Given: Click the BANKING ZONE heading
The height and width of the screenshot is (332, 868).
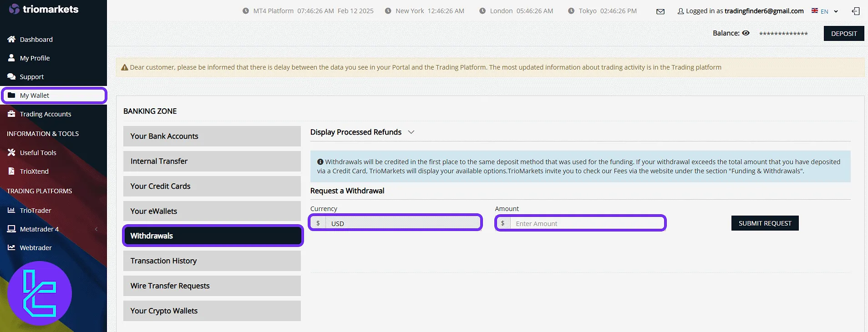Looking at the screenshot, I should [x=150, y=111].
